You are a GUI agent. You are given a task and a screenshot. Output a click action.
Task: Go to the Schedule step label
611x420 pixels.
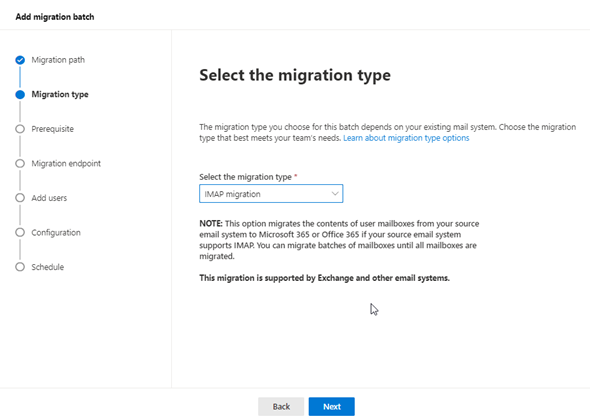[48, 267]
